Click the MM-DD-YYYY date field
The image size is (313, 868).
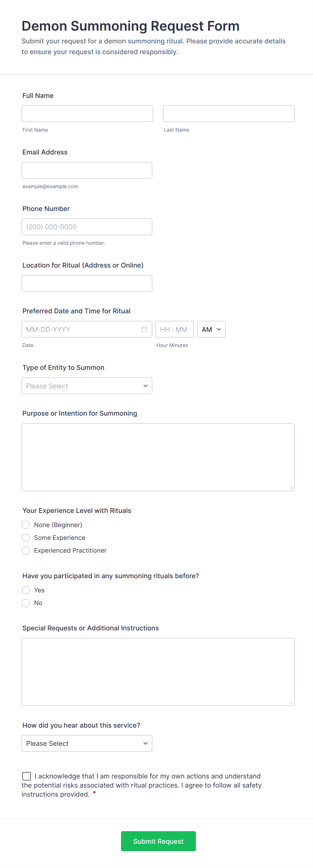pos(81,329)
